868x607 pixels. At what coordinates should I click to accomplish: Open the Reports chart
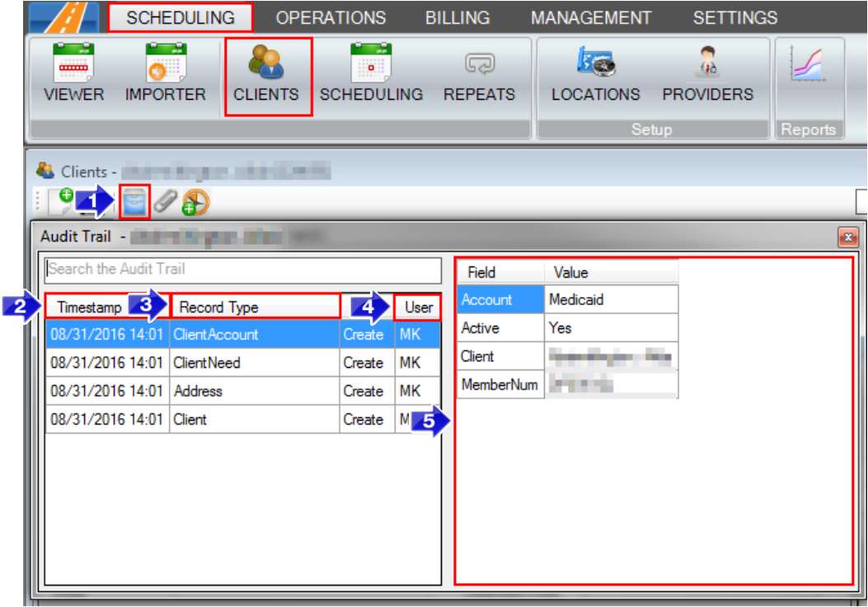click(808, 74)
